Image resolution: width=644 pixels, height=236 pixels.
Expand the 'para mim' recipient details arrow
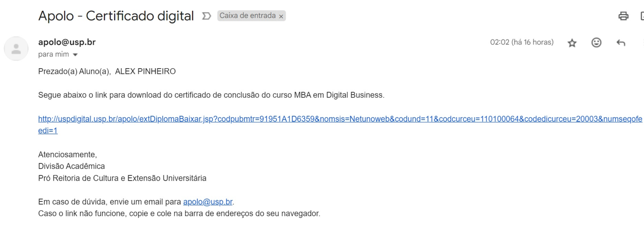coord(75,55)
